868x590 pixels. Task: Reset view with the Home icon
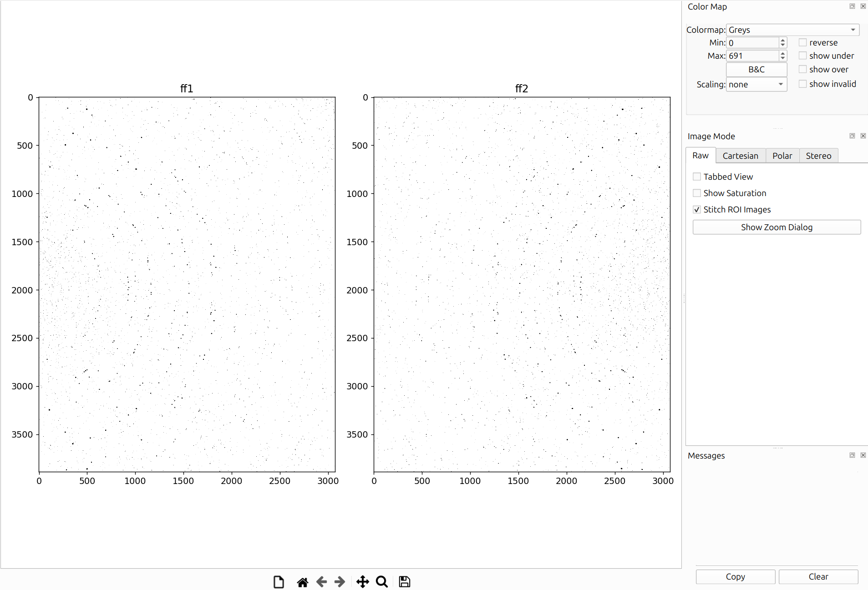[303, 582]
